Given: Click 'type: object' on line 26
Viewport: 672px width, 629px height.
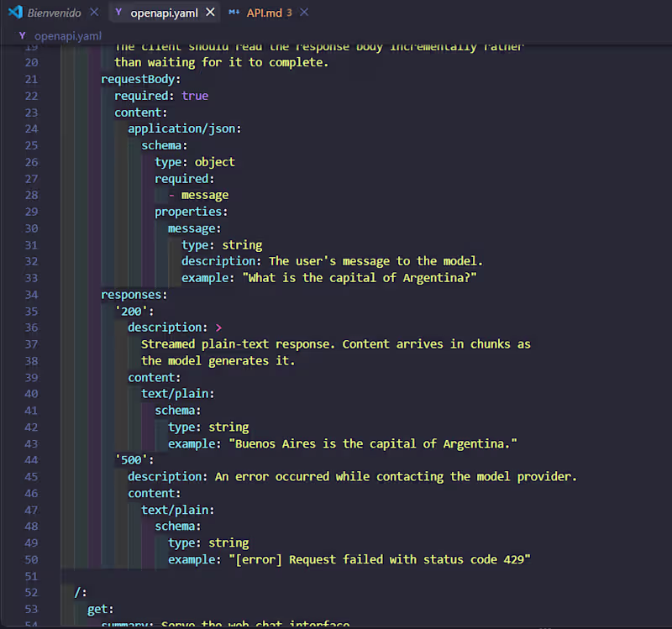Looking at the screenshot, I should coord(195,162).
